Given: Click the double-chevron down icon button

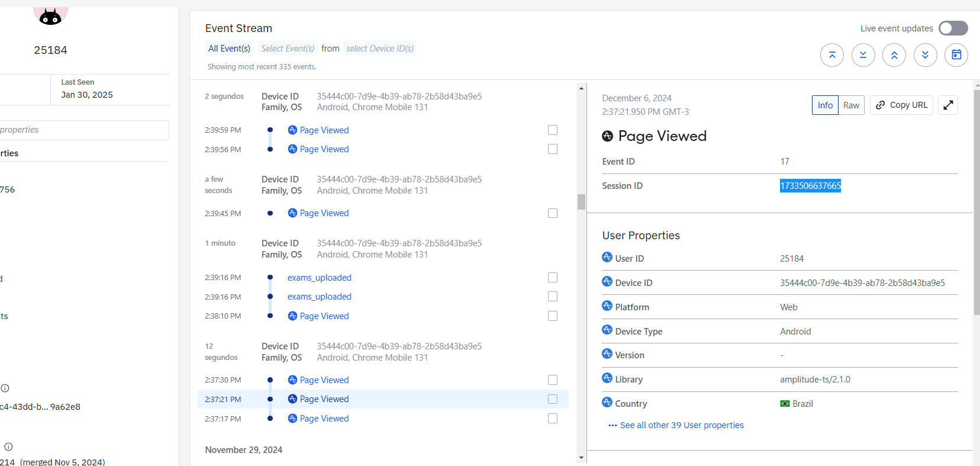Looking at the screenshot, I should point(925,55).
